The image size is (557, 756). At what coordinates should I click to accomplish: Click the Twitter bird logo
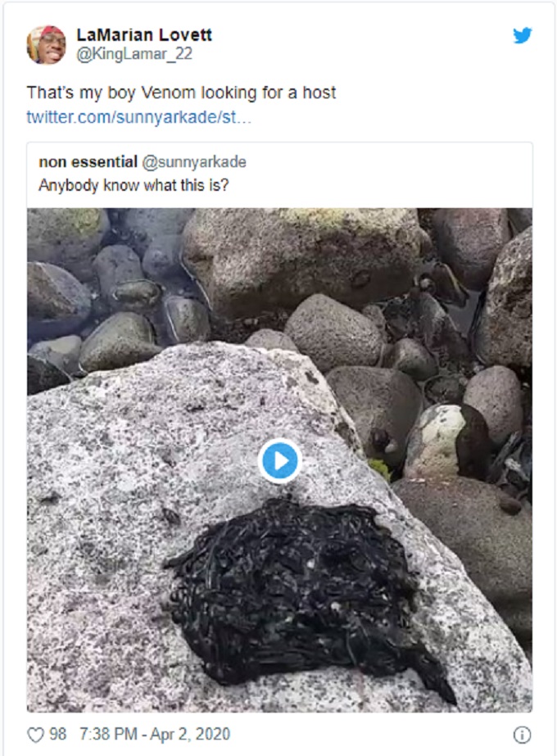522,36
